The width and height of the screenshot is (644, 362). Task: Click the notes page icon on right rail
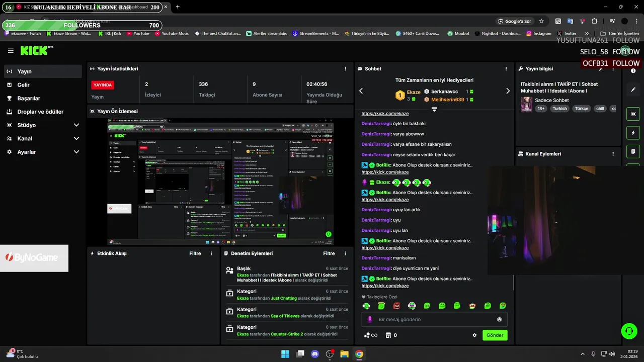(633, 151)
